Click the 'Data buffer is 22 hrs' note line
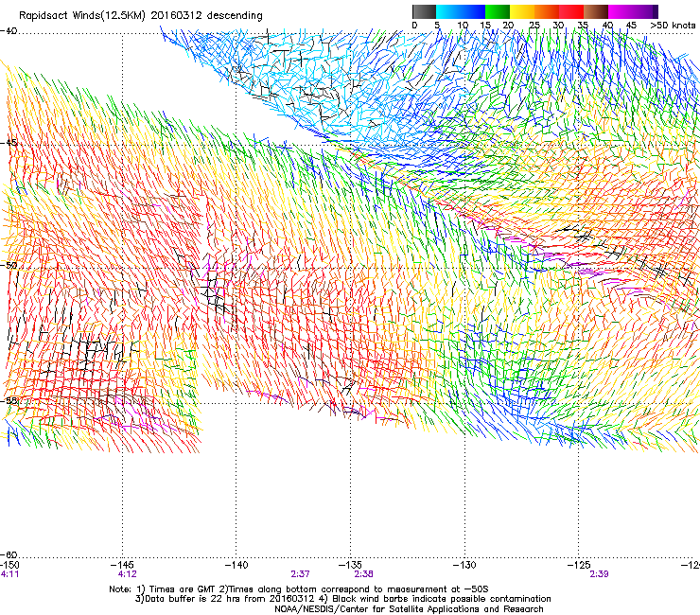 [x=342, y=599]
